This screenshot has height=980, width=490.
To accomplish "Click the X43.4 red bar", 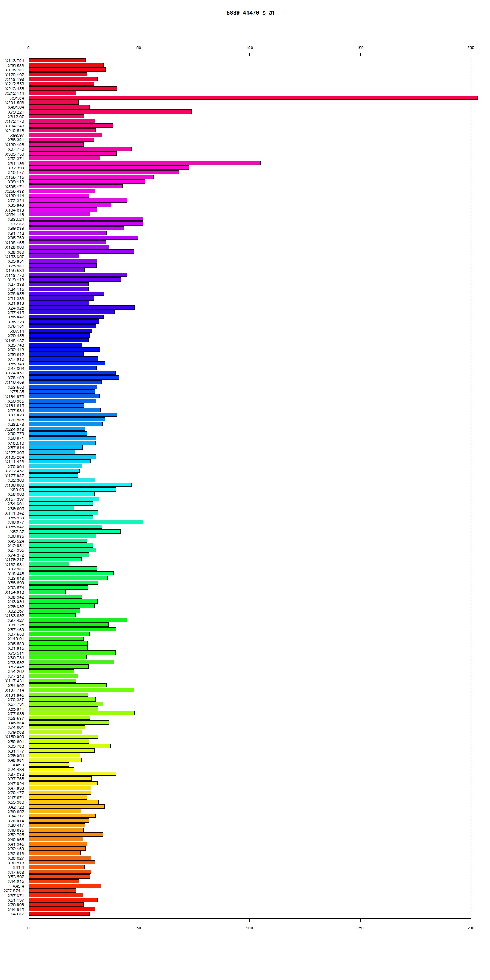I will [65, 886].
